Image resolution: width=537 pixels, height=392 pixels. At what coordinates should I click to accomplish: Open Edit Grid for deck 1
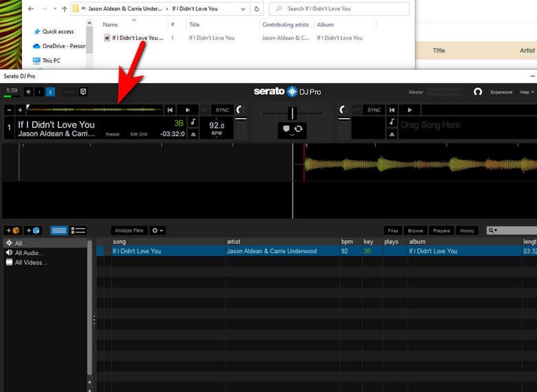coord(138,134)
